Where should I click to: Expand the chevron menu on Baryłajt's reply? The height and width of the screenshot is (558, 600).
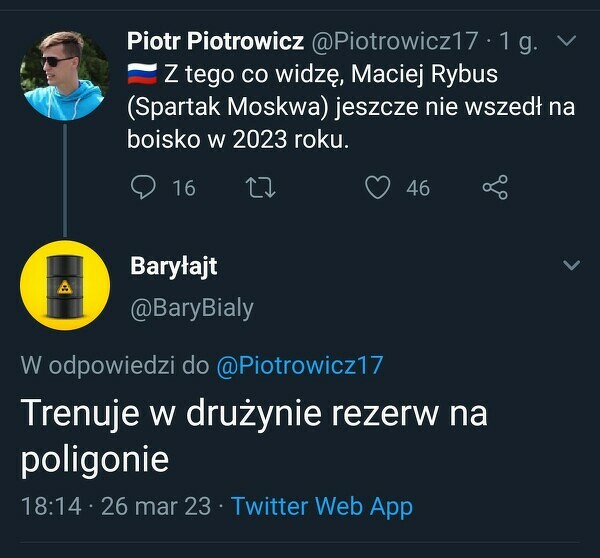[x=571, y=265]
